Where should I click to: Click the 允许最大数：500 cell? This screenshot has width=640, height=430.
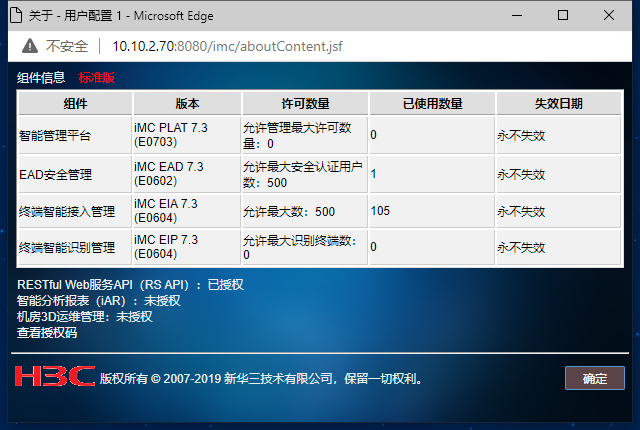[305, 211]
